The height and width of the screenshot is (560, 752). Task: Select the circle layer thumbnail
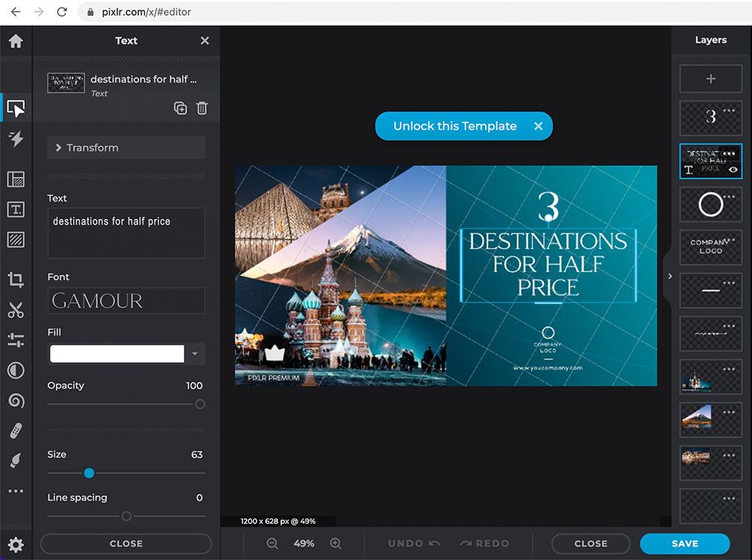711,204
